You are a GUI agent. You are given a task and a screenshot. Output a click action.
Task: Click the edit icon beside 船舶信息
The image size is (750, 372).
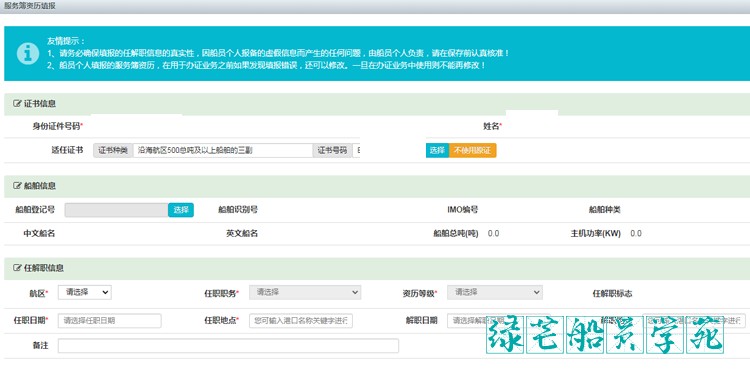(17, 186)
